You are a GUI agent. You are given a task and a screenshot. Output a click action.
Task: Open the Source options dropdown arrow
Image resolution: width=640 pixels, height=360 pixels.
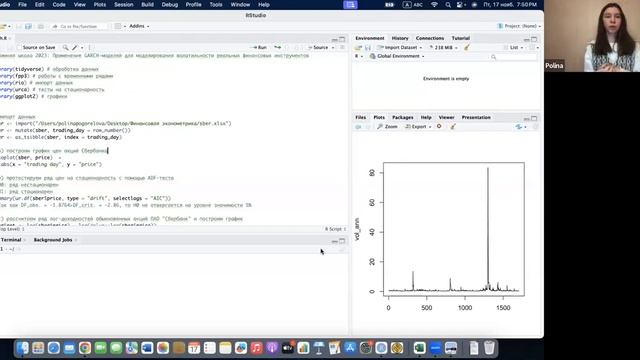[x=333, y=48]
